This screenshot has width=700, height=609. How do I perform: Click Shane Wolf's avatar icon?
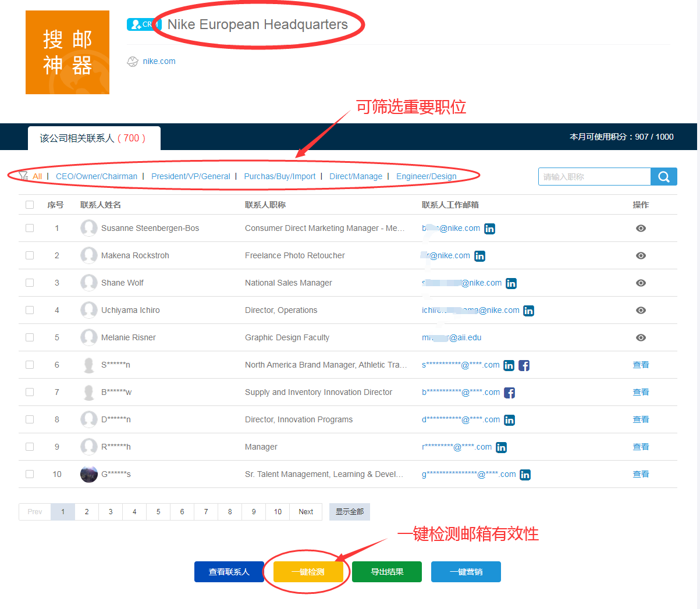point(89,283)
